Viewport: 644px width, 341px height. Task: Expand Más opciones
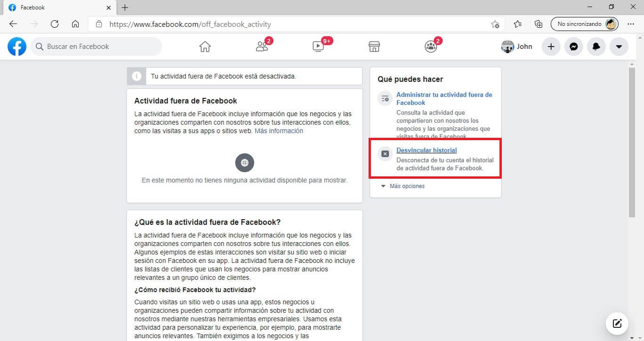[x=403, y=186]
